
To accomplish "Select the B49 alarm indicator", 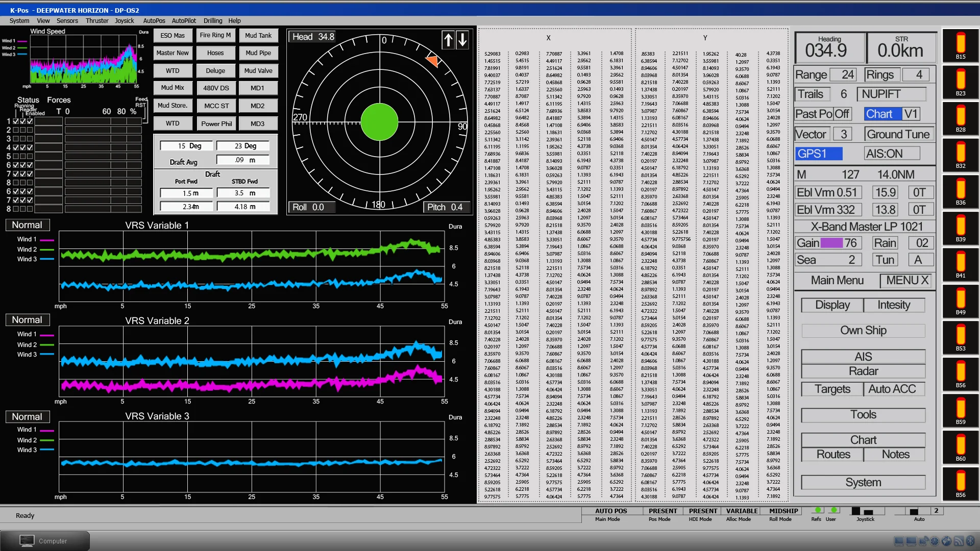I will click(961, 301).
